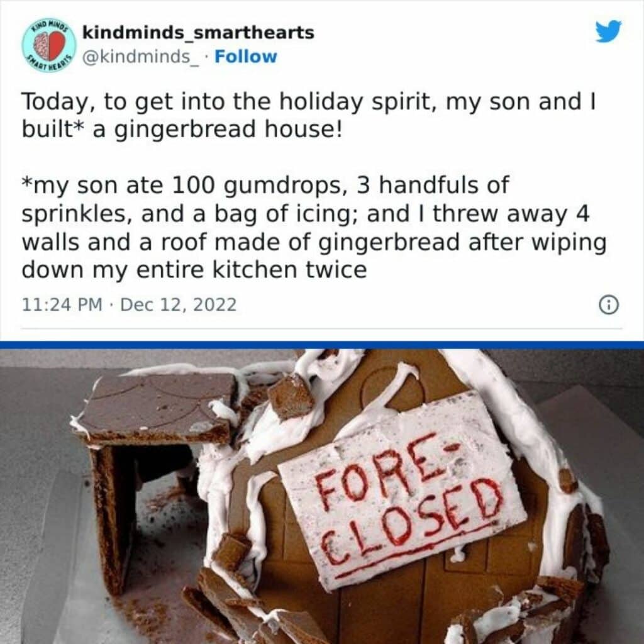Viewport: 644px width, 644px height.
Task: Click the Dec 12, 2022 date
Action: click(x=178, y=305)
